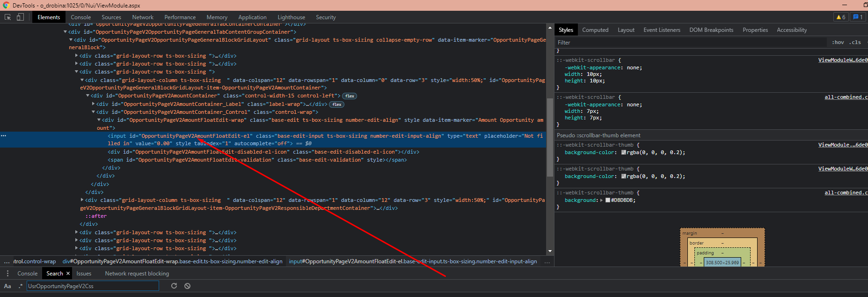Open the drawer Console tab
This screenshot has height=297, width=868.
tap(27, 274)
